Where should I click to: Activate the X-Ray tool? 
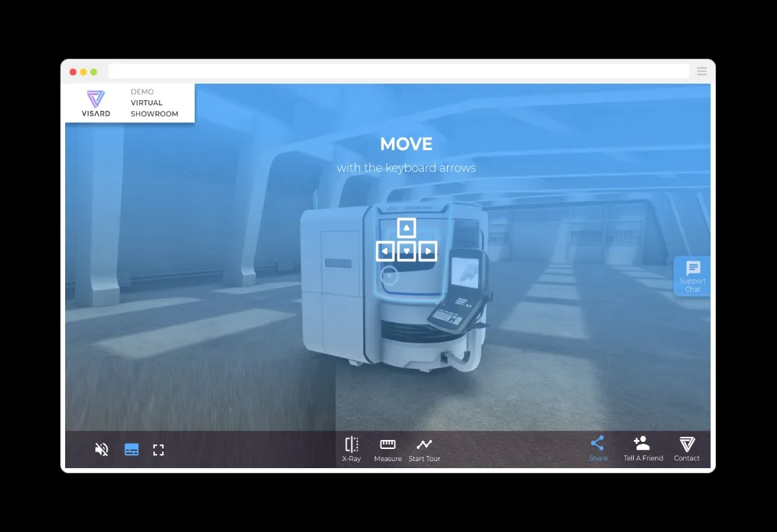click(351, 450)
